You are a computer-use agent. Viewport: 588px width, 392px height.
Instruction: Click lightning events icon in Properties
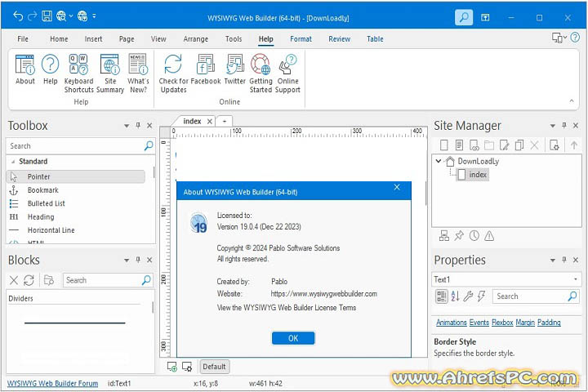click(482, 296)
